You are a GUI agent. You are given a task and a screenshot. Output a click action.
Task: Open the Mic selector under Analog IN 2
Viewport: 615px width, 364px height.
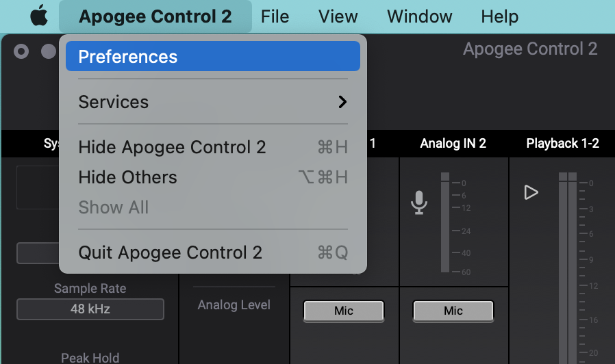(453, 311)
